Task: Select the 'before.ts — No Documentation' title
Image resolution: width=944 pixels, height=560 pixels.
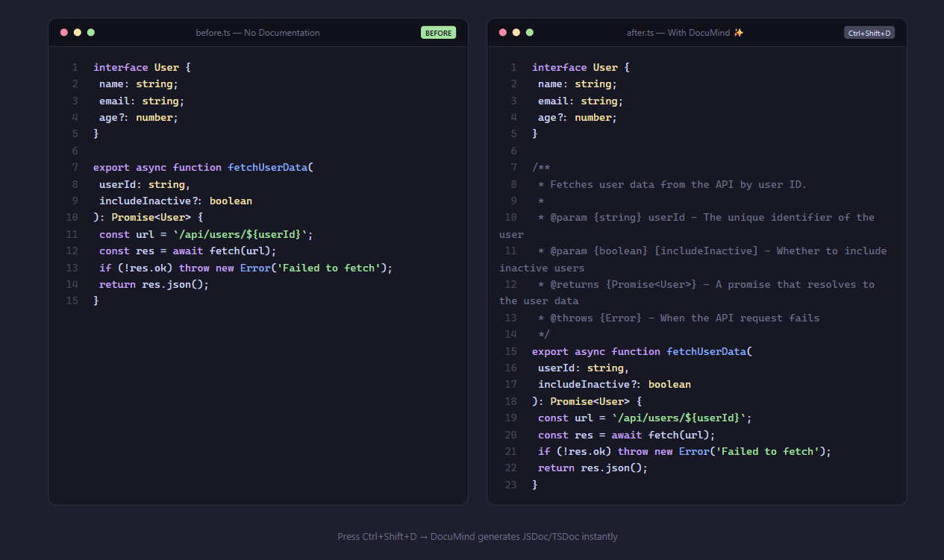Action: [x=257, y=33]
